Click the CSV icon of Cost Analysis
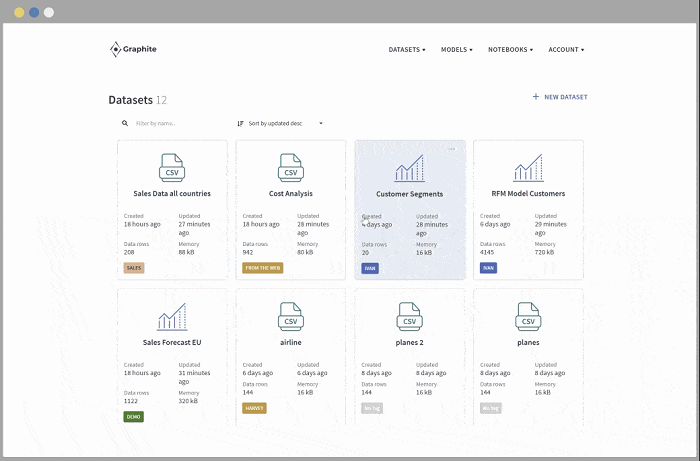 tap(291, 168)
